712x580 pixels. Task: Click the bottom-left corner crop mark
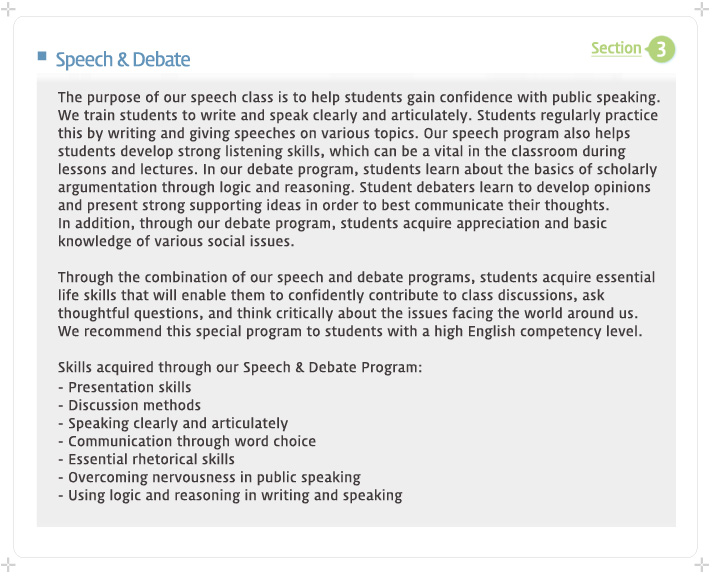point(8,565)
